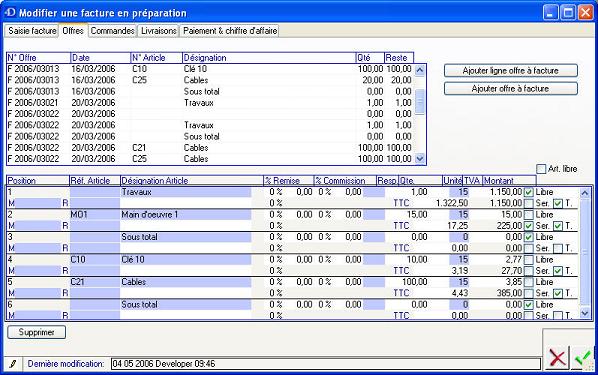Click Date column header in offers list
The image size is (598, 375).
click(x=101, y=58)
